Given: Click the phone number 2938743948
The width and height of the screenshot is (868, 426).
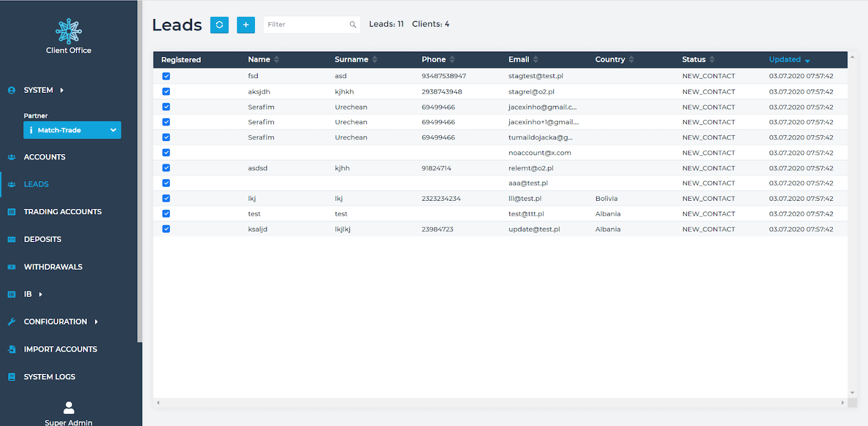Looking at the screenshot, I should click(x=442, y=92).
